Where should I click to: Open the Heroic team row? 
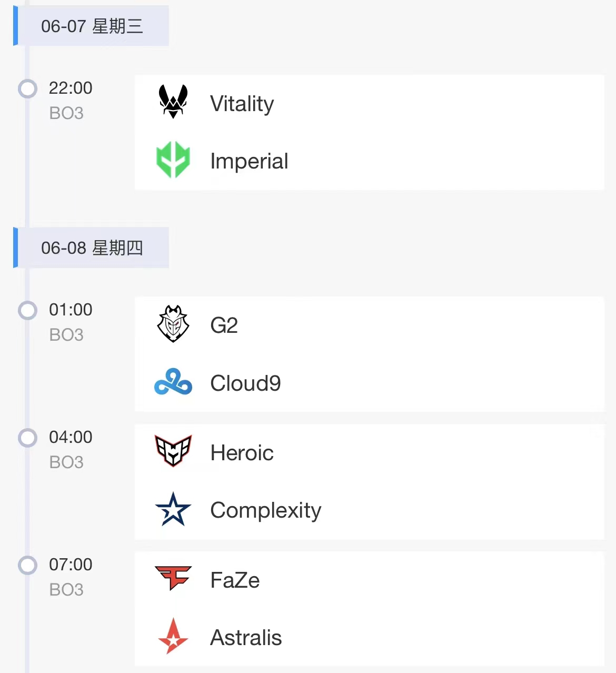(370, 453)
